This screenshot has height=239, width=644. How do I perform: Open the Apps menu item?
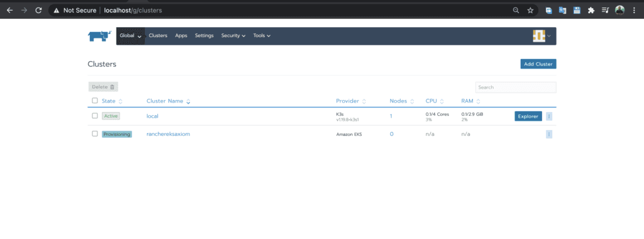(x=181, y=36)
